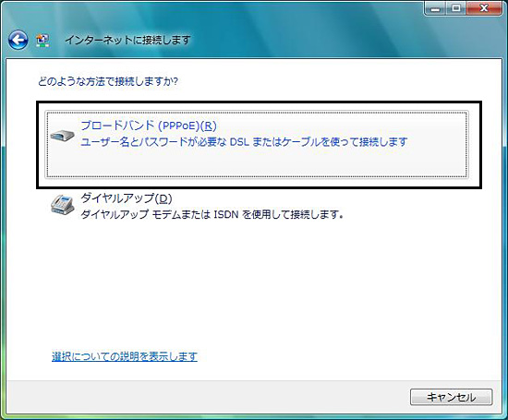Click the キャンセル button
This screenshot has height=420, width=508.
[x=452, y=397]
